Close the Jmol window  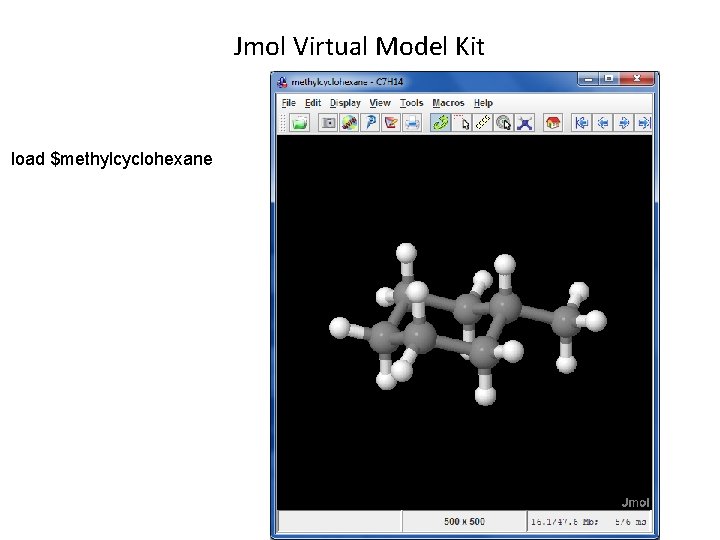[636, 79]
